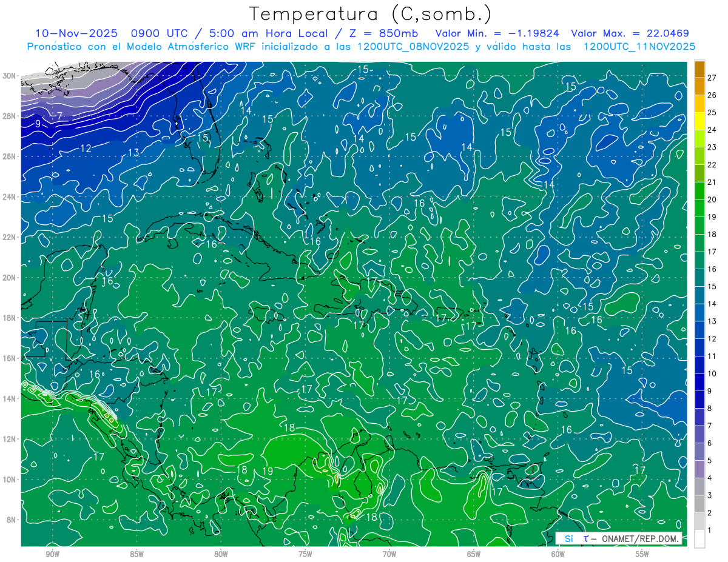Click the "85W" longitude axis label

pyautogui.click(x=137, y=554)
